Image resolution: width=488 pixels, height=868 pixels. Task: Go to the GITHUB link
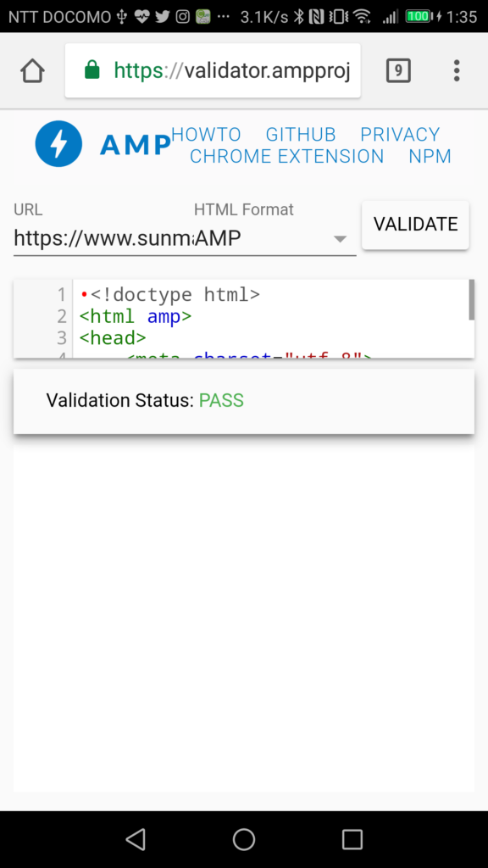pyautogui.click(x=301, y=135)
